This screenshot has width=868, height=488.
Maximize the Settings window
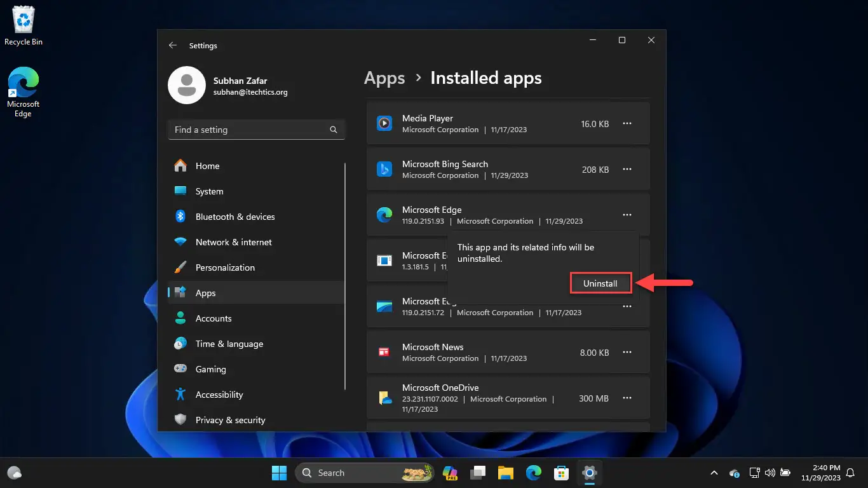[622, 40]
